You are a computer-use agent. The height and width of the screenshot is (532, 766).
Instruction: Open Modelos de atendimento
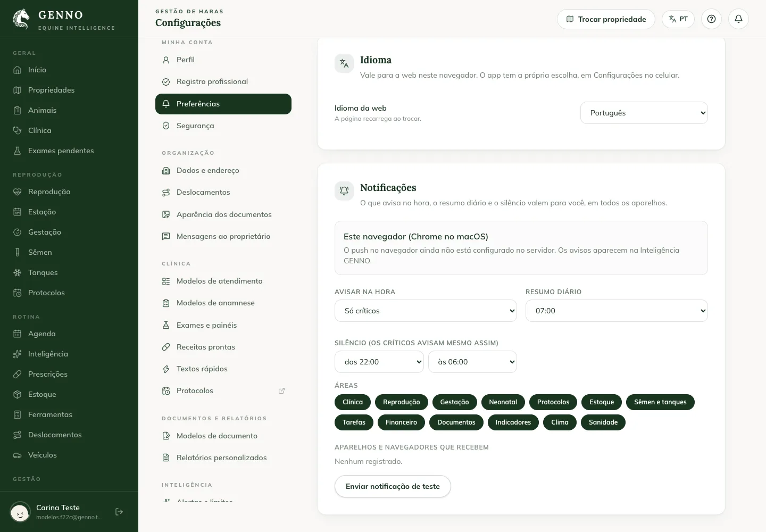coord(223,281)
